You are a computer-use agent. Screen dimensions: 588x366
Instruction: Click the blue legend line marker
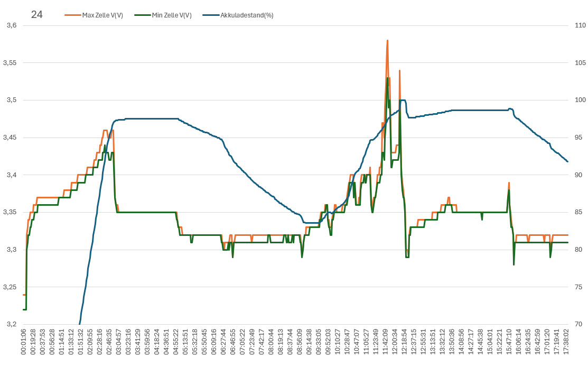click(x=210, y=15)
